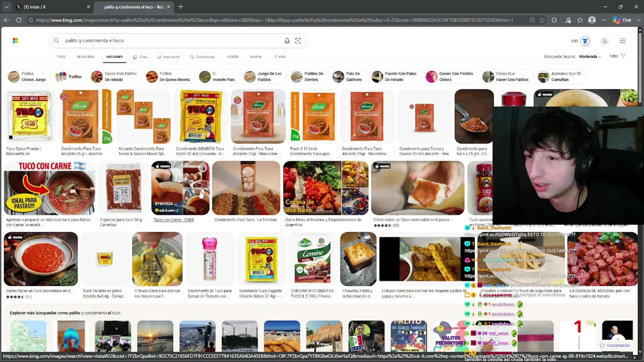Switch to the TODO search tab

(61, 57)
